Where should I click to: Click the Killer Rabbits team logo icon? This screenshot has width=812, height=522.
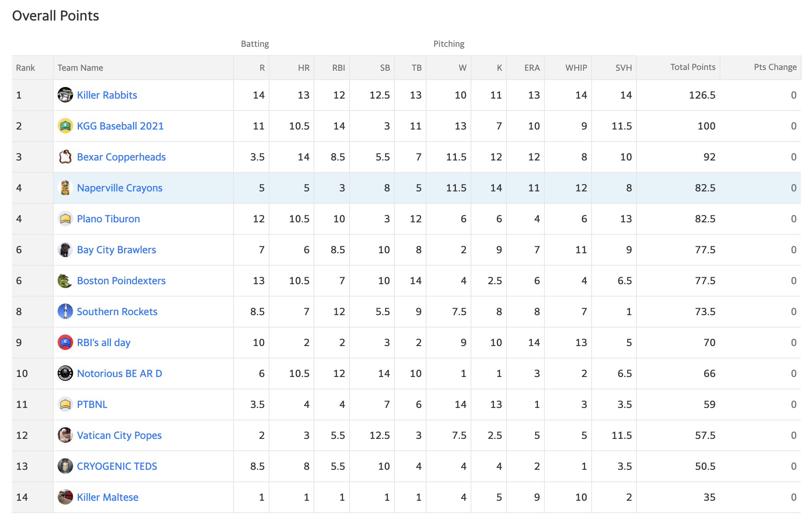[x=65, y=95]
